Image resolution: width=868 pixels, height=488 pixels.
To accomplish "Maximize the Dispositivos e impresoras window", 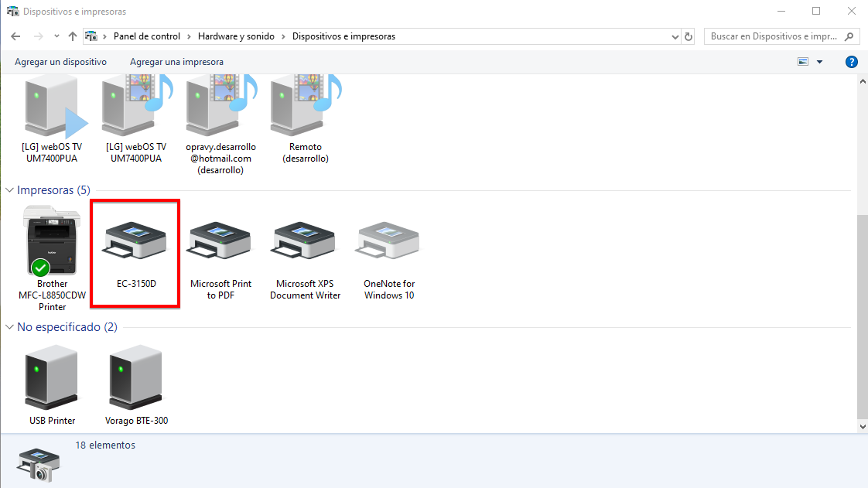I will coord(816,11).
